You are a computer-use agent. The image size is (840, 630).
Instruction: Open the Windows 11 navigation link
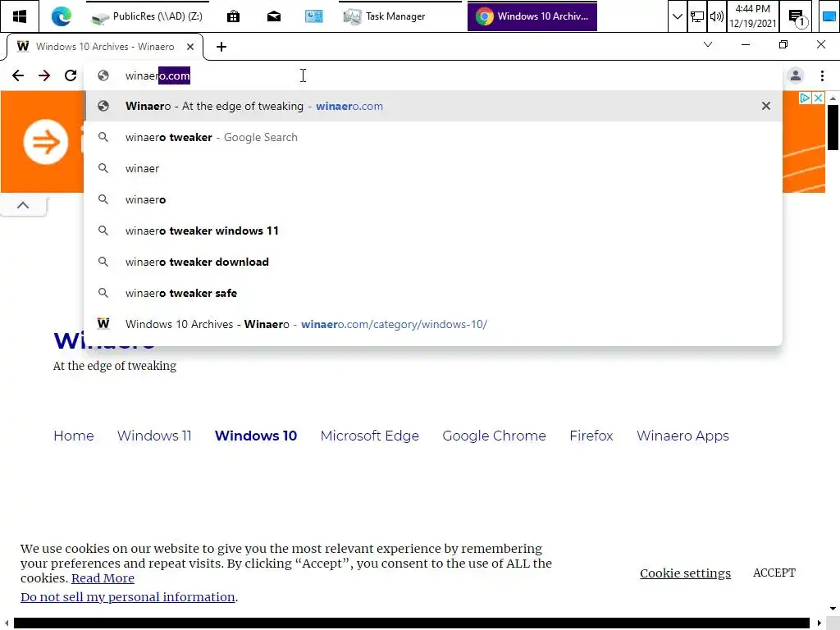(x=154, y=436)
